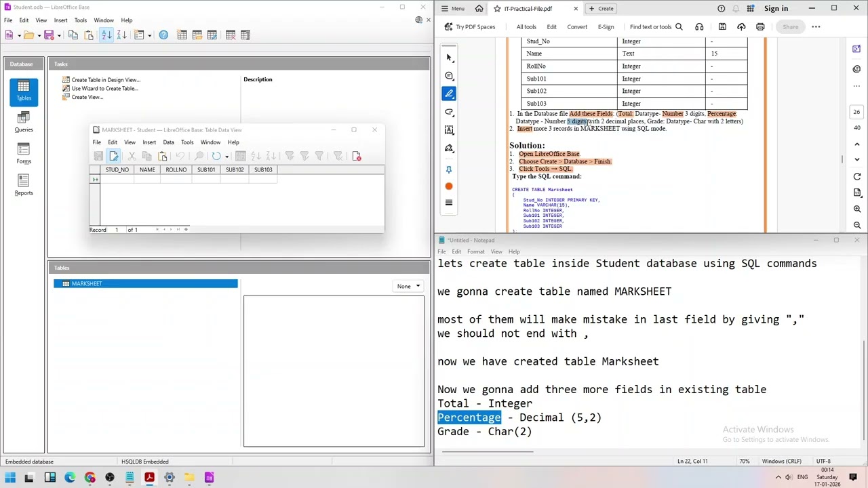Screen dimensions: 868x488
Task: Click the Acrobat page 26 number box
Action: tap(856, 113)
